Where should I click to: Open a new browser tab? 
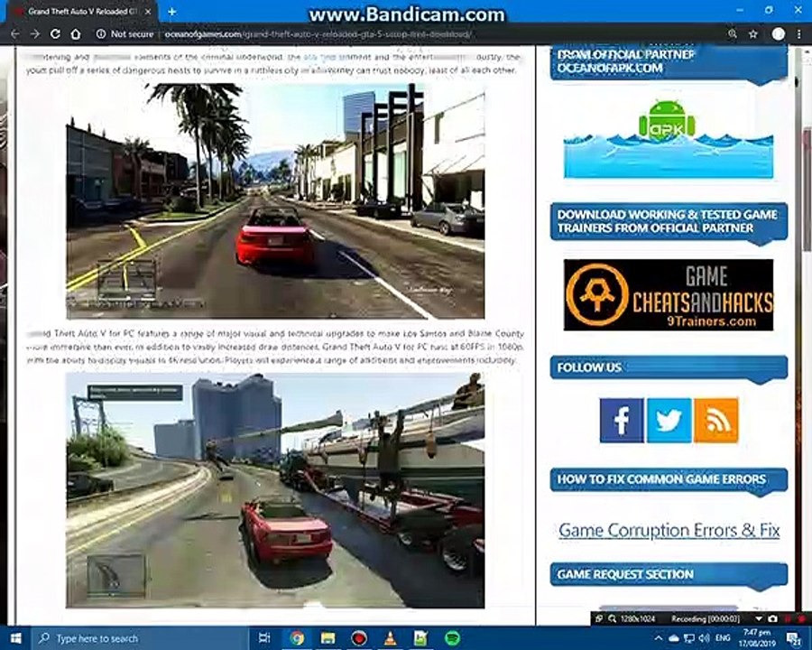(x=172, y=12)
